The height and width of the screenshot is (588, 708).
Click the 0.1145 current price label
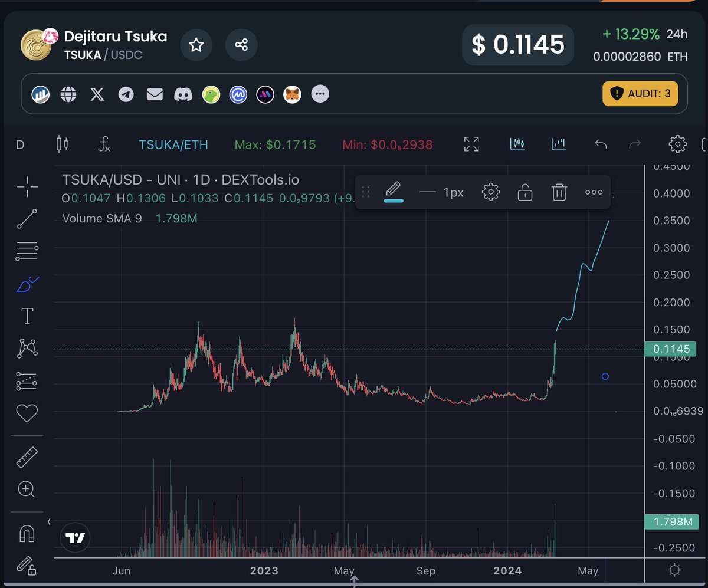coord(670,349)
